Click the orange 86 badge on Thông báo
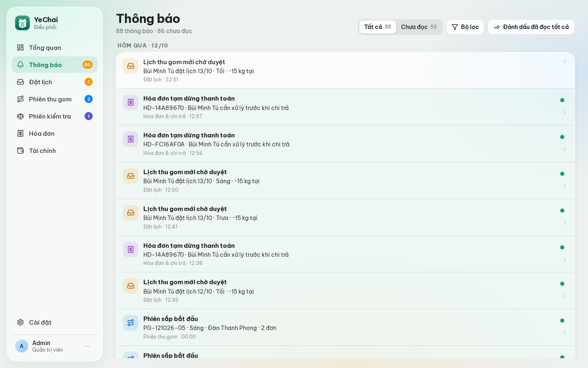 coord(87,65)
